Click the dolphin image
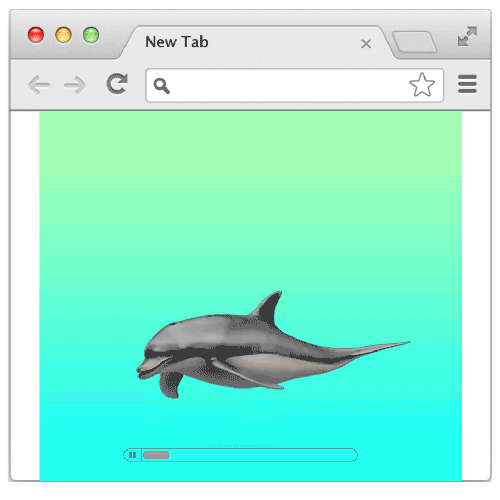This screenshot has width=500, height=500. point(273,345)
